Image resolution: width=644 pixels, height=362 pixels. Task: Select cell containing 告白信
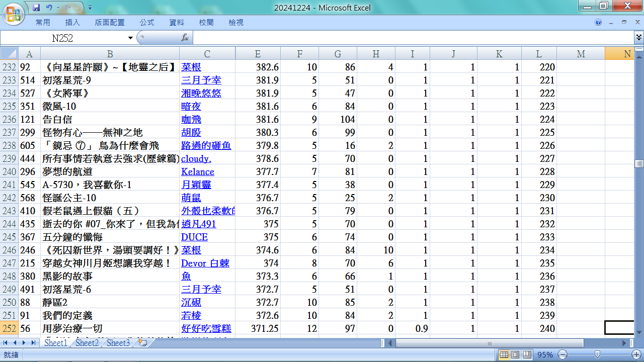click(x=110, y=119)
